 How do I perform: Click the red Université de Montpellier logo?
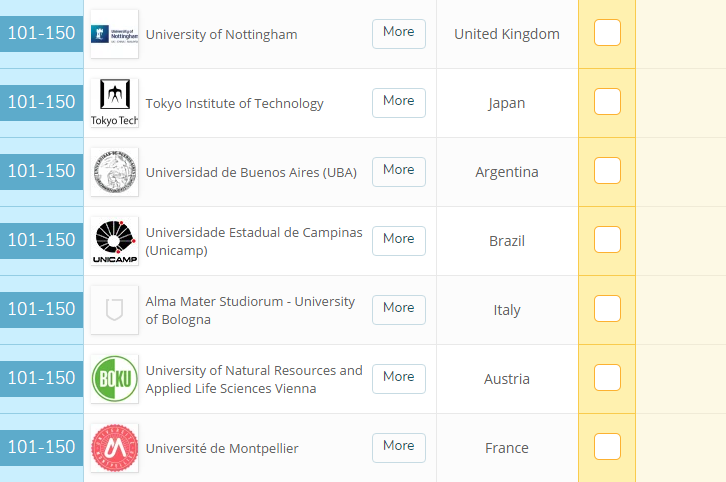pyautogui.click(x=114, y=448)
